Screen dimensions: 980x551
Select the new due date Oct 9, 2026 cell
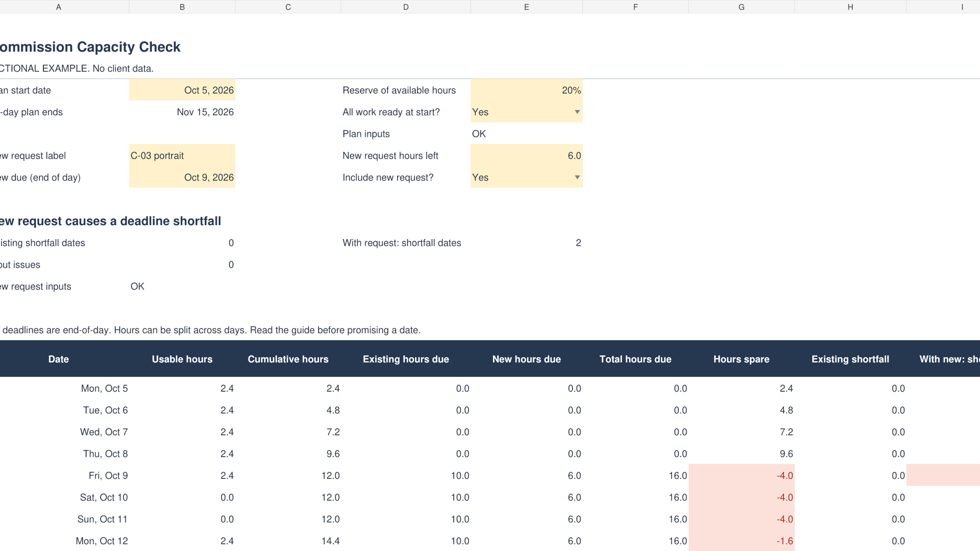(x=182, y=178)
